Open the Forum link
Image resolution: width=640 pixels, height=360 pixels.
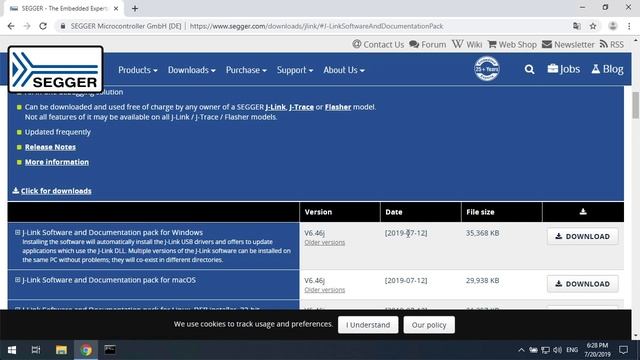click(428, 44)
